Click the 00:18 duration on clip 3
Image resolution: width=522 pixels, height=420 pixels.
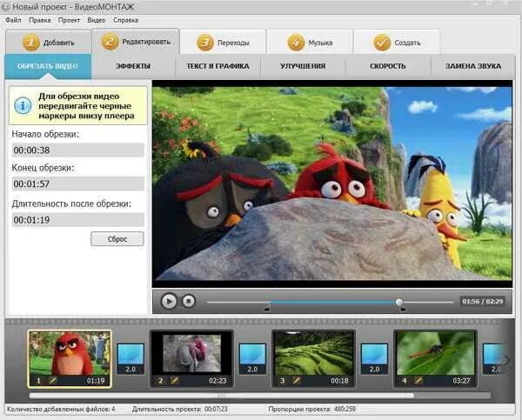339,380
